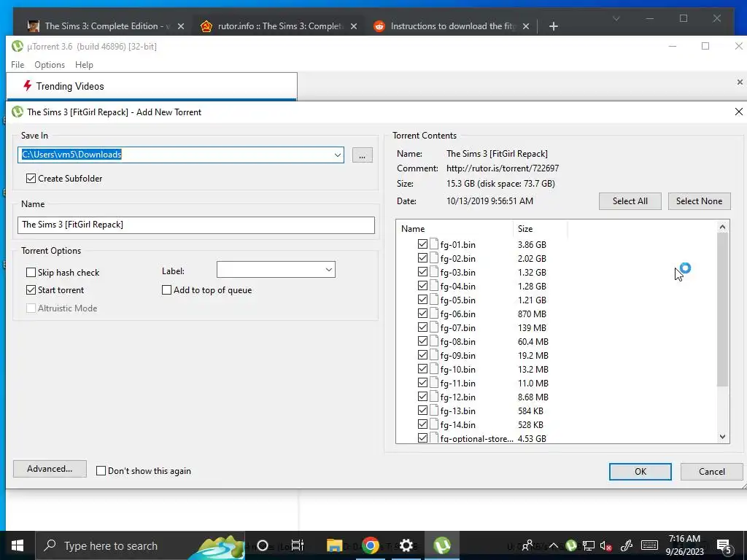Switch to the Instructions to download tab
The image size is (747, 560).
(452, 26)
